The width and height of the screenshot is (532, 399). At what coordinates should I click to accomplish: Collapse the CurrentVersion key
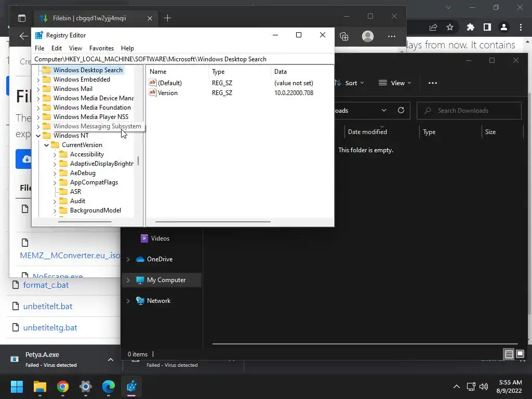[46, 145]
